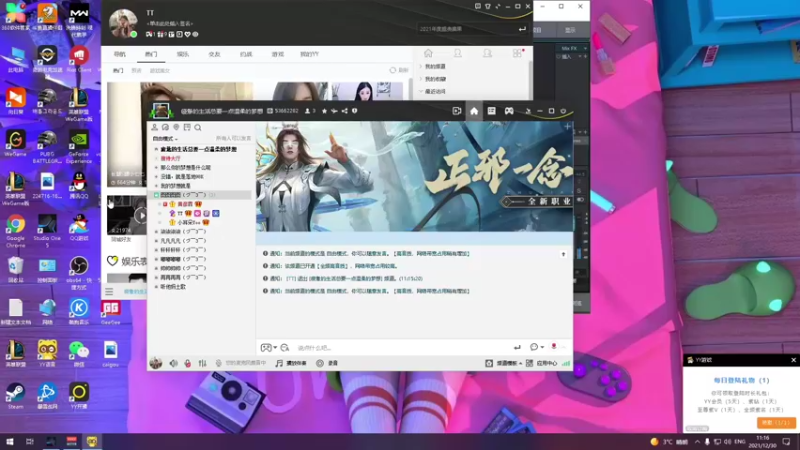Click the TT profile avatar in the YY main window
This screenshot has height=450, width=800.
(123, 23)
